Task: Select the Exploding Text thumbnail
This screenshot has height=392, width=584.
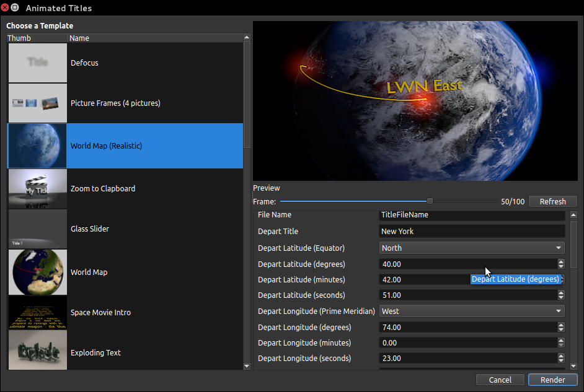Action: coord(37,352)
